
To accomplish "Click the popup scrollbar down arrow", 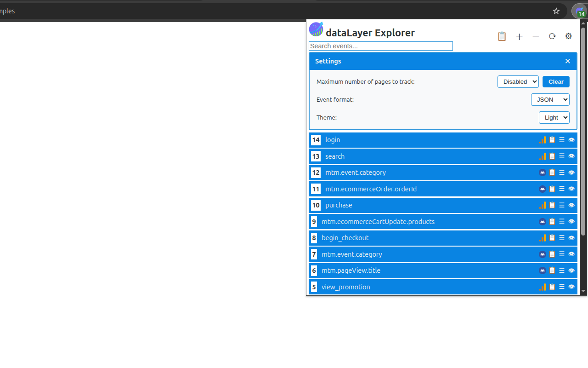I will pos(583,291).
